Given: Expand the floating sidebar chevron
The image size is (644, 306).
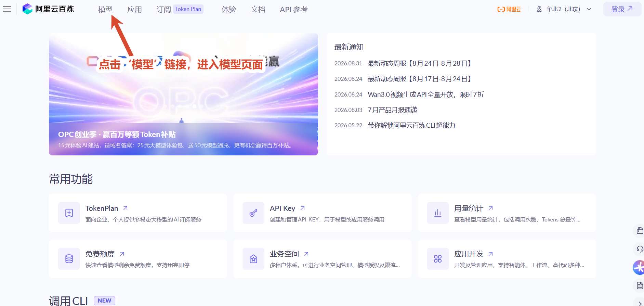Looking at the screenshot, I should tap(640, 303).
